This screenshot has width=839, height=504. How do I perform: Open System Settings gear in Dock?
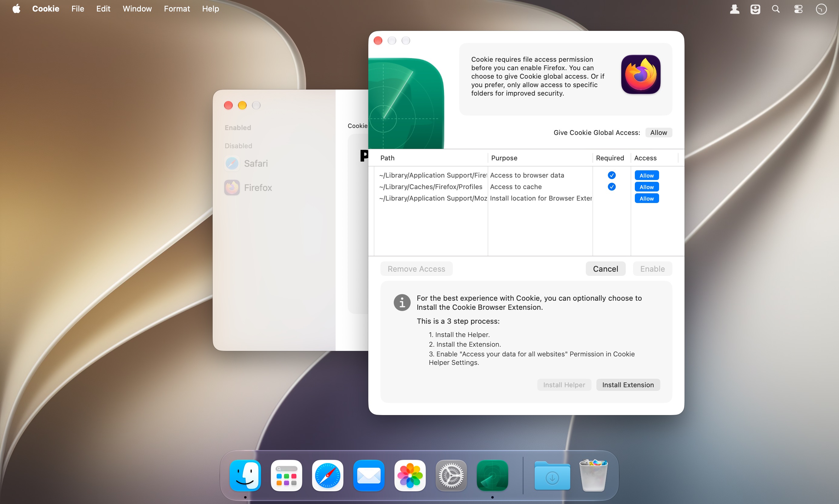451,476
